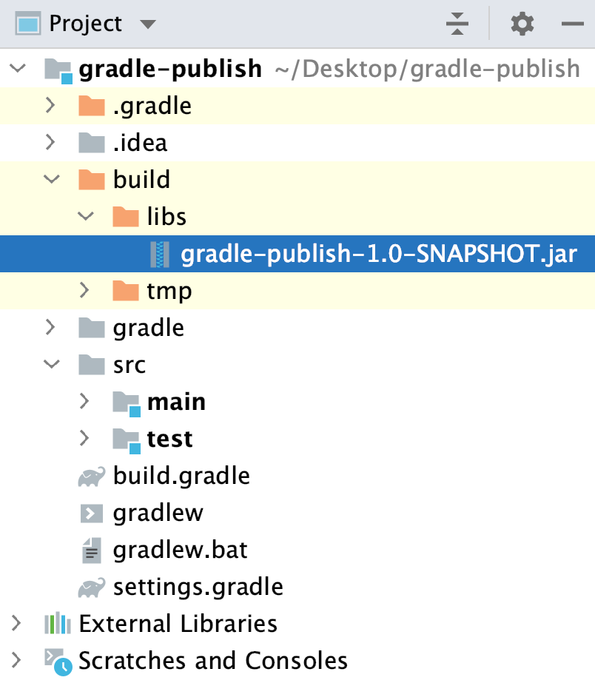Click the Scratches and Consoles icon

pyautogui.click(x=58, y=662)
